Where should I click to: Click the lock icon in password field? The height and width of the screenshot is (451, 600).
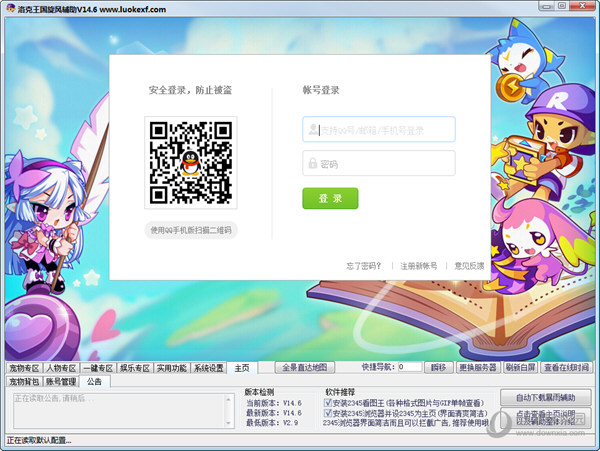(x=313, y=163)
